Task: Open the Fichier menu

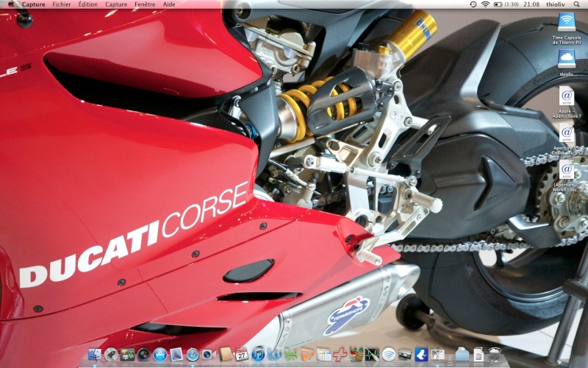Action: [62, 4]
